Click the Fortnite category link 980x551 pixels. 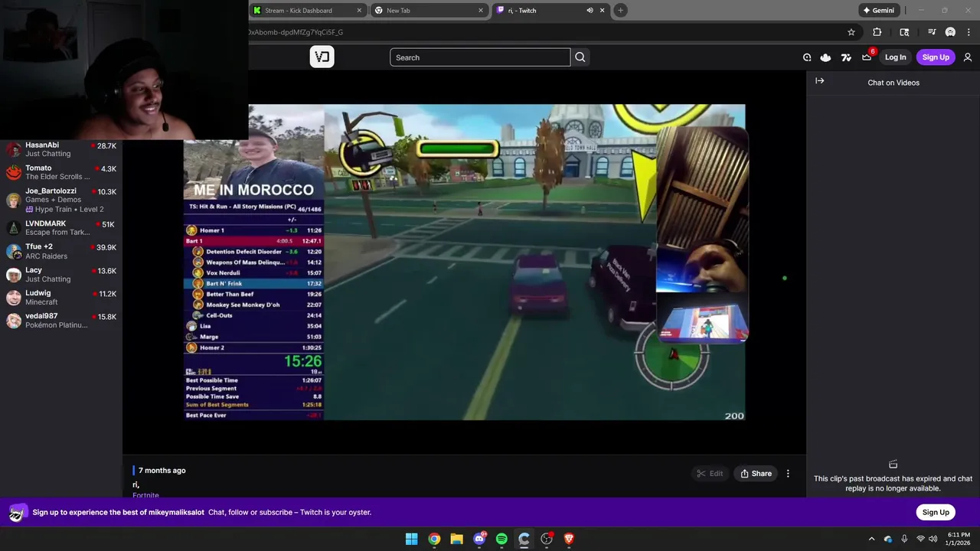[145, 495]
